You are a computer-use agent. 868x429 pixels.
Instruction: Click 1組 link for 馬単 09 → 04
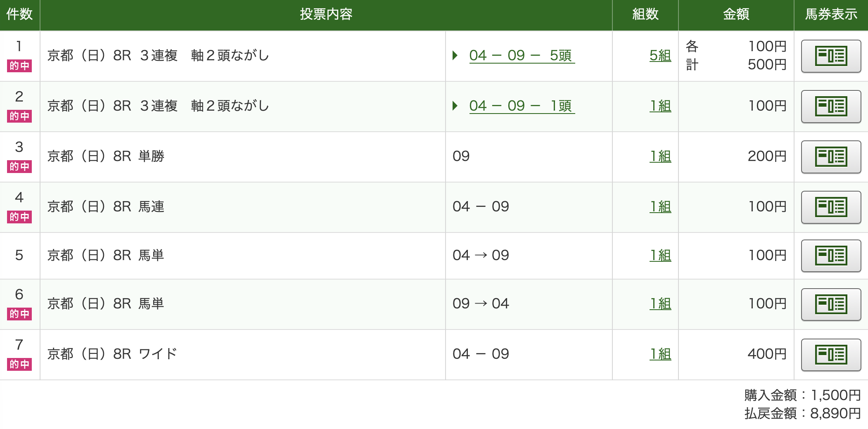tap(660, 303)
